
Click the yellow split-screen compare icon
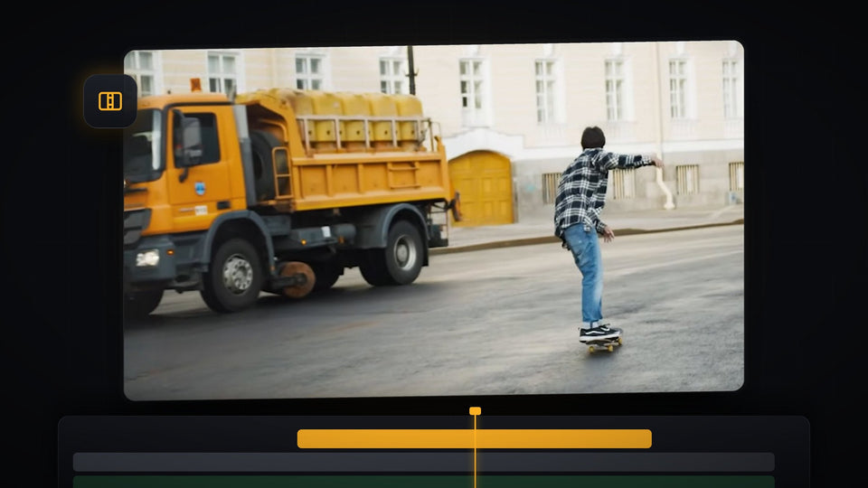pos(110,101)
